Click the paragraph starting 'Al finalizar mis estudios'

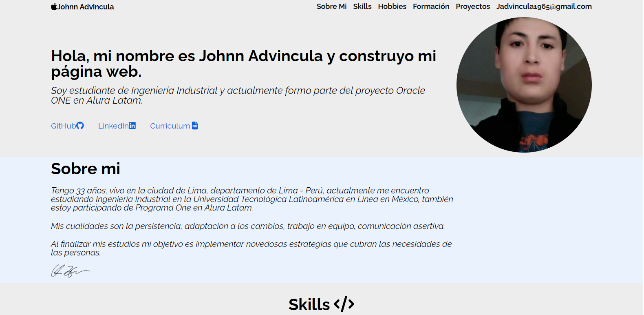(251, 248)
